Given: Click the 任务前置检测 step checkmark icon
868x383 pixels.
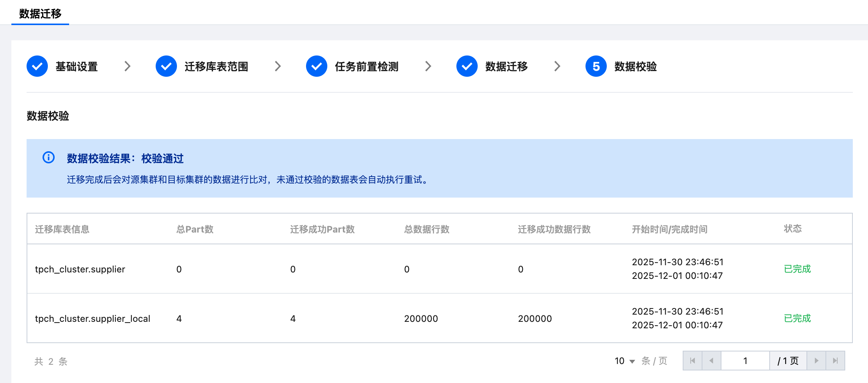Looking at the screenshot, I should coord(317,66).
